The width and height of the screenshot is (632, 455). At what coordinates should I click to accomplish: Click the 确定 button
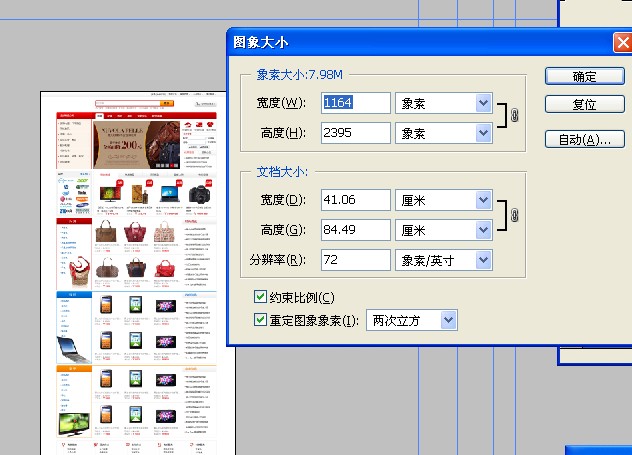pyautogui.click(x=585, y=76)
